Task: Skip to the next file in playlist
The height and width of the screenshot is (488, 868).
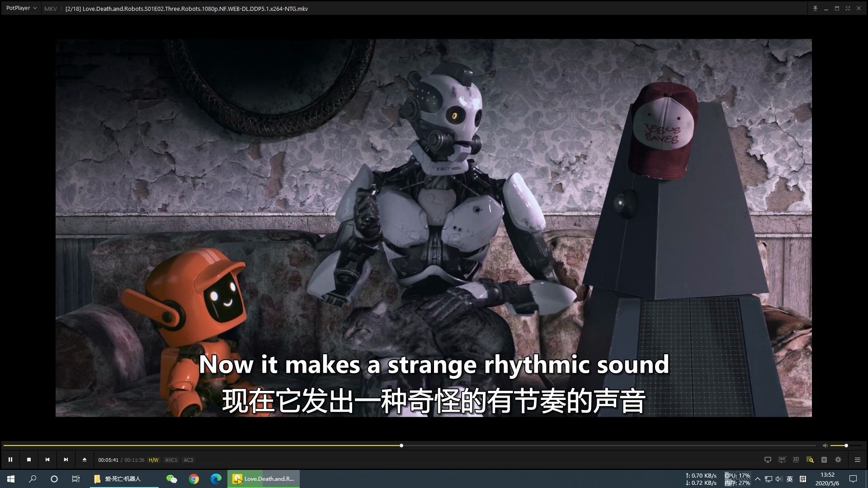Action: coord(66,460)
